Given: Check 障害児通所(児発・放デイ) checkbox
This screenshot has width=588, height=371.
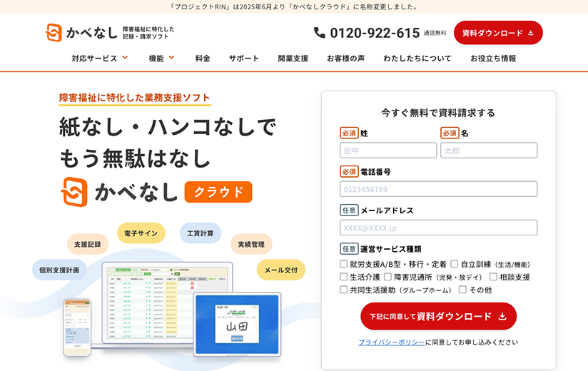Looking at the screenshot, I should coord(387,277).
